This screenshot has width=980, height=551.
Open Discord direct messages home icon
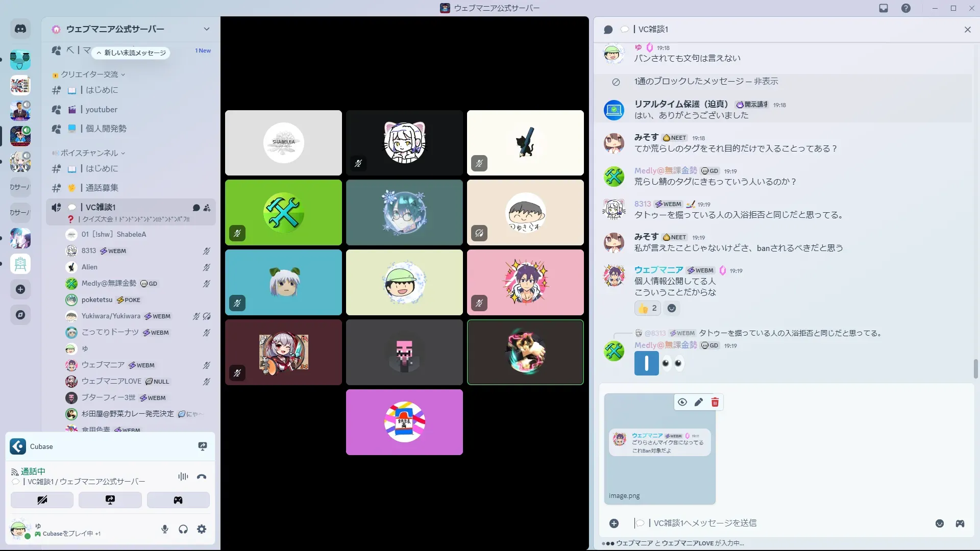pyautogui.click(x=20, y=29)
